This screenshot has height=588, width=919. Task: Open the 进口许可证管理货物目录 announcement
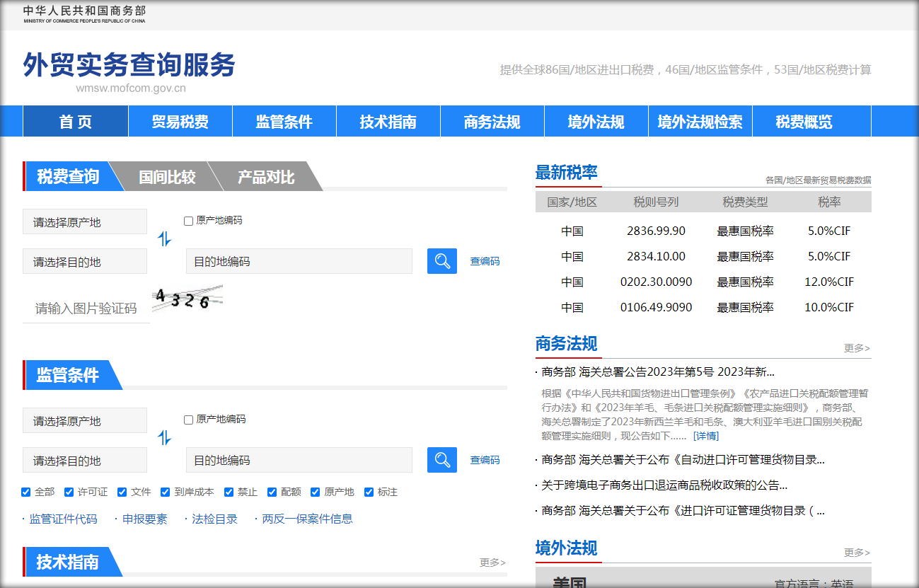point(683,511)
